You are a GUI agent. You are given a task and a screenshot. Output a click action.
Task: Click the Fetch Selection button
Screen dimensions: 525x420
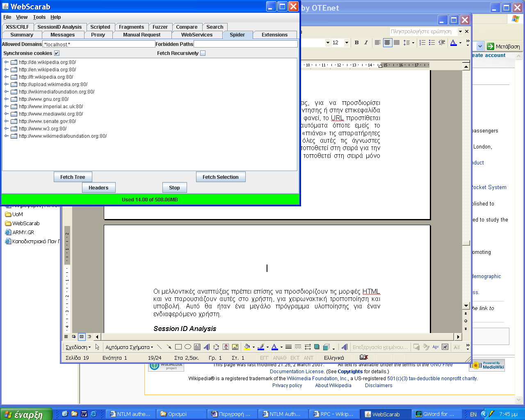click(x=220, y=177)
